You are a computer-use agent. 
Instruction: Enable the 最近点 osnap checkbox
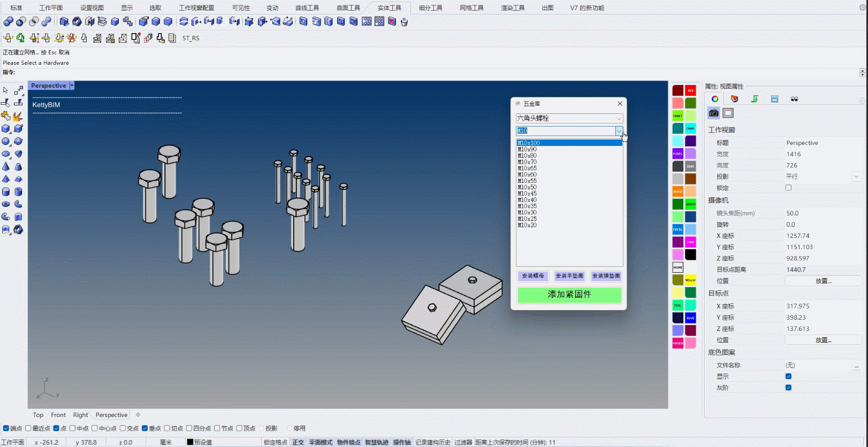click(28, 428)
